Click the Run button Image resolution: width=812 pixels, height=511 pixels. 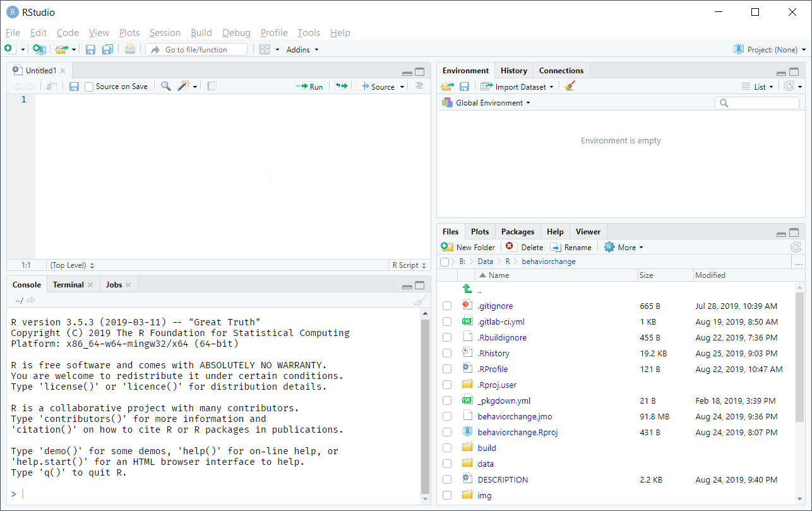click(x=309, y=87)
